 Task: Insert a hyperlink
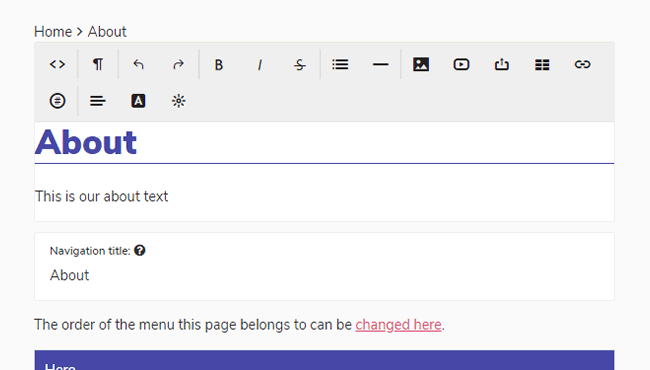tap(582, 64)
